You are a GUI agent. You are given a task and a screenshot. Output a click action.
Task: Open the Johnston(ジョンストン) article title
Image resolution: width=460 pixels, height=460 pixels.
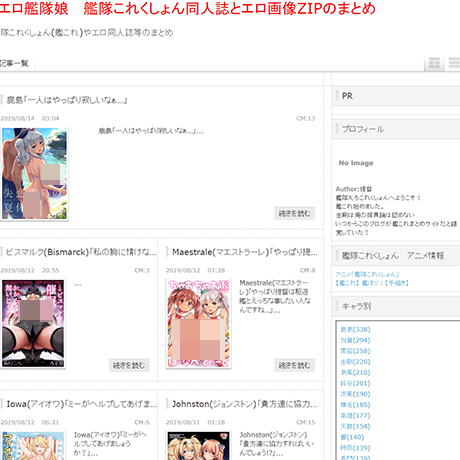tap(245, 404)
